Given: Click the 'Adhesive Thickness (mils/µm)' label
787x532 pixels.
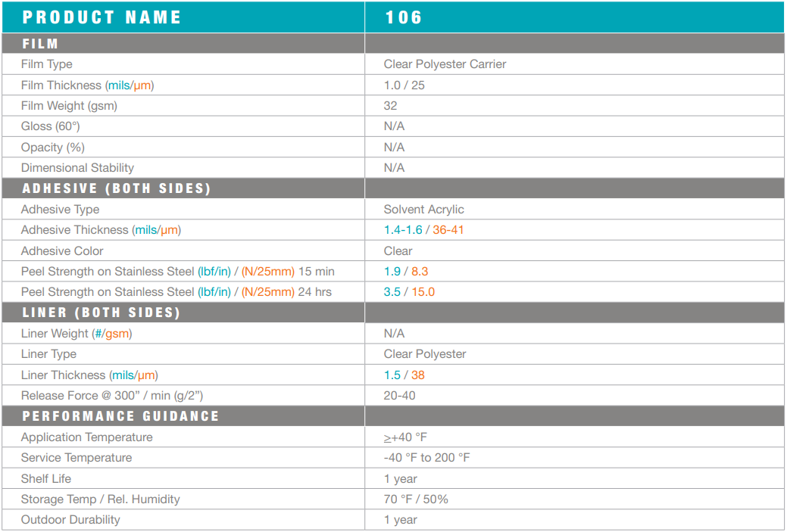Looking at the screenshot, I should [101, 230].
